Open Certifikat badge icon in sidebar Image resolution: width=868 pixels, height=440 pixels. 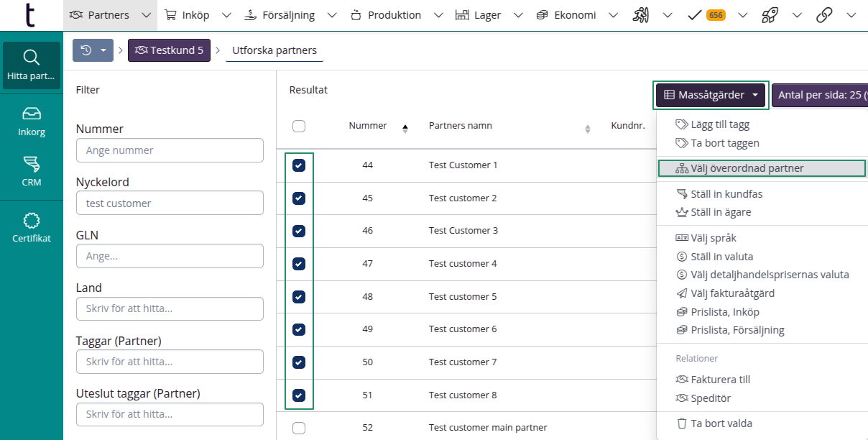[x=31, y=227]
